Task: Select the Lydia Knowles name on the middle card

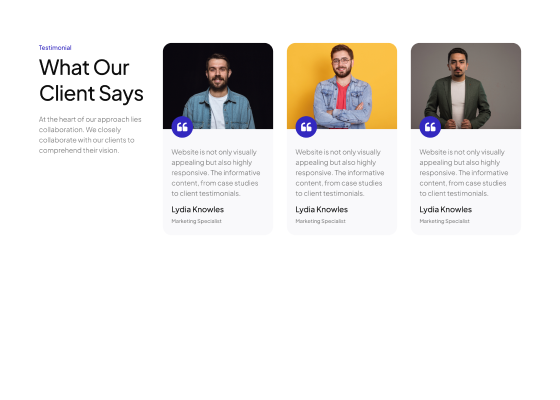Action: coord(321,210)
